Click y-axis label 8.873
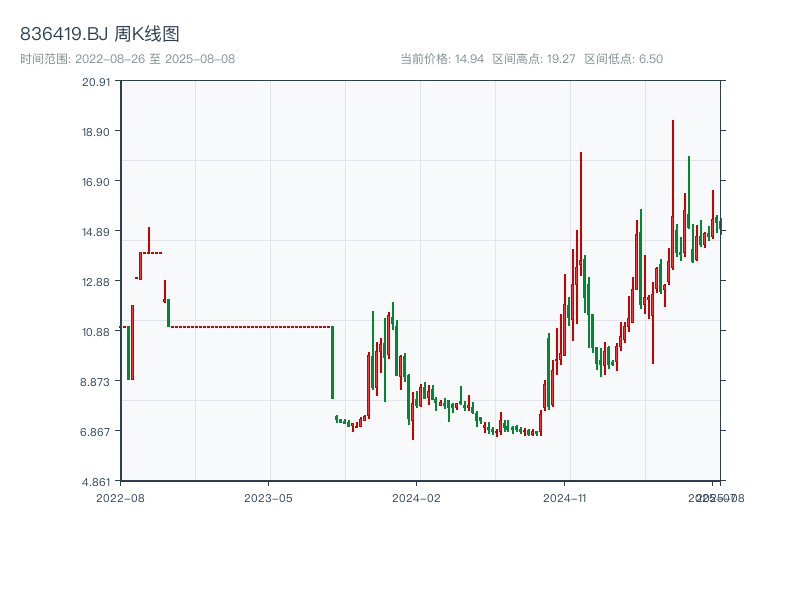Viewport: 800px width, 600px height. pyautogui.click(x=95, y=382)
